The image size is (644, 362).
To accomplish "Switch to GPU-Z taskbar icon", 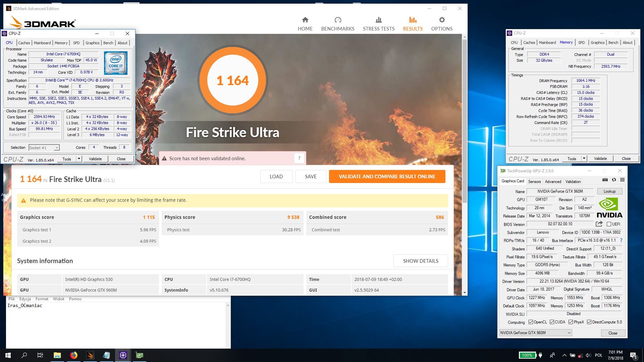I will coord(140,355).
